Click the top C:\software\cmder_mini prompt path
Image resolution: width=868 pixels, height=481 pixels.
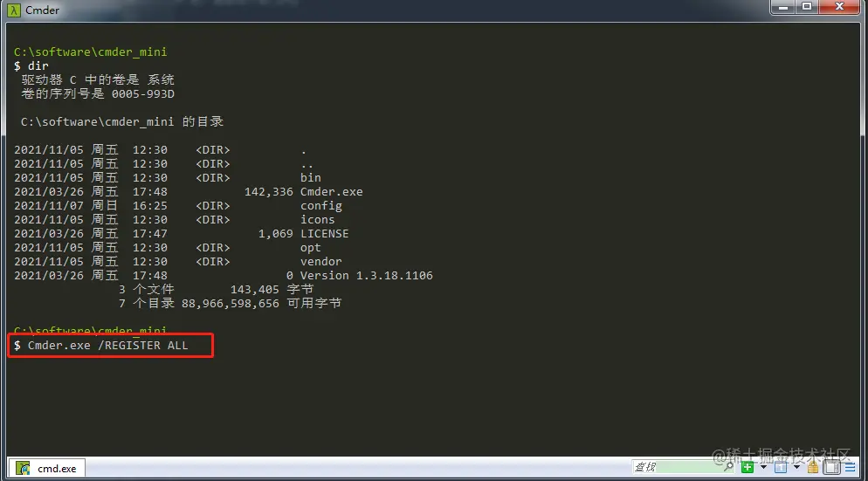(90, 52)
